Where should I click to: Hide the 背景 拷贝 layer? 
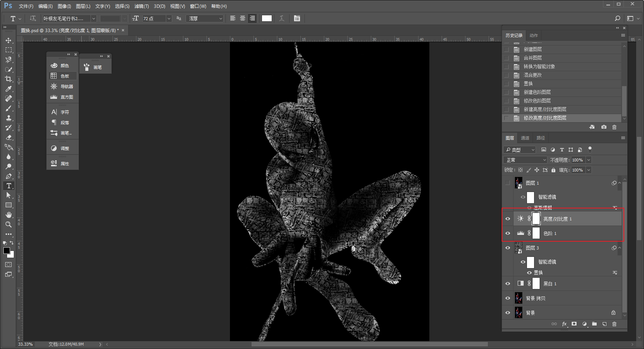[508, 298]
